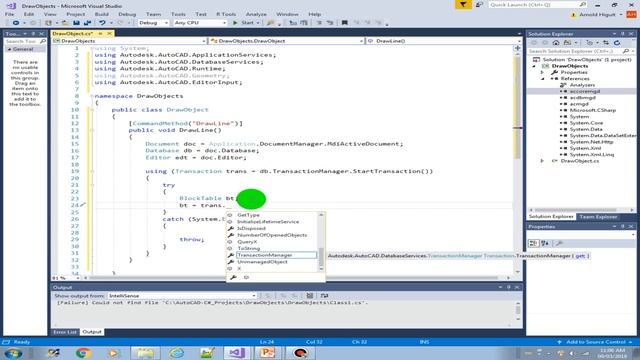Click the Properties panel Alphabetical sort icon
Viewport: 640px width, 360px height.
545,243
